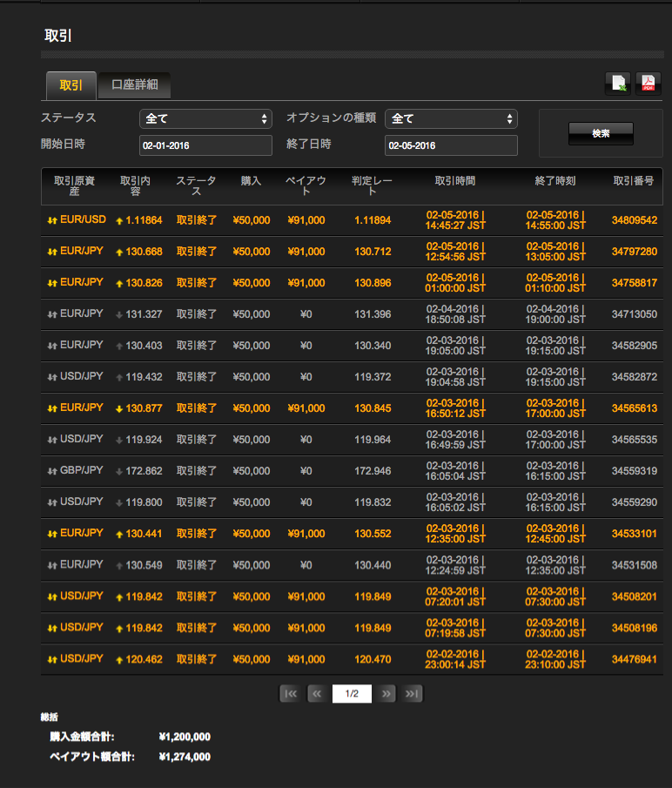Select trade number 34758817
Screen dimensions: 672x788
coord(635,283)
